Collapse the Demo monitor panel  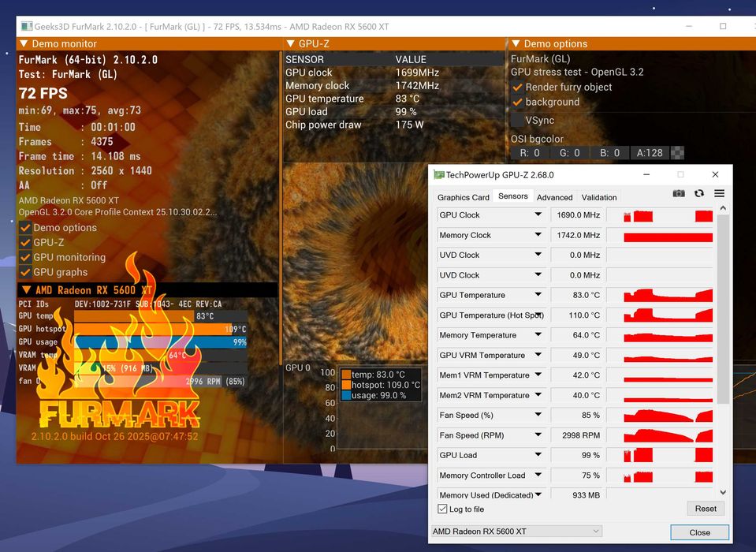(x=23, y=43)
